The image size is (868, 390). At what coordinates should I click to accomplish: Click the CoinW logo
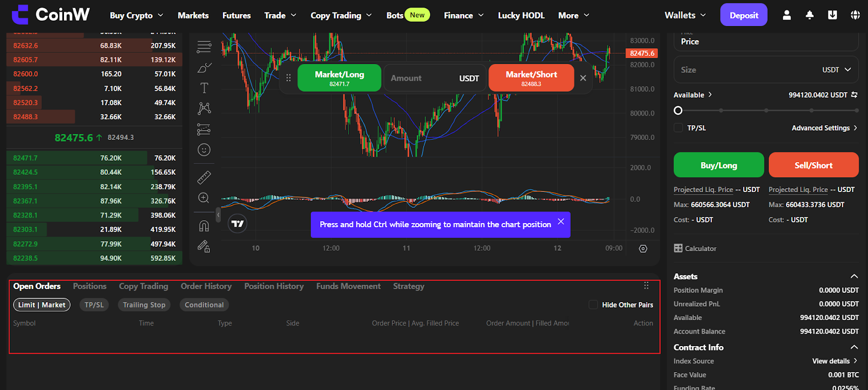pos(50,15)
